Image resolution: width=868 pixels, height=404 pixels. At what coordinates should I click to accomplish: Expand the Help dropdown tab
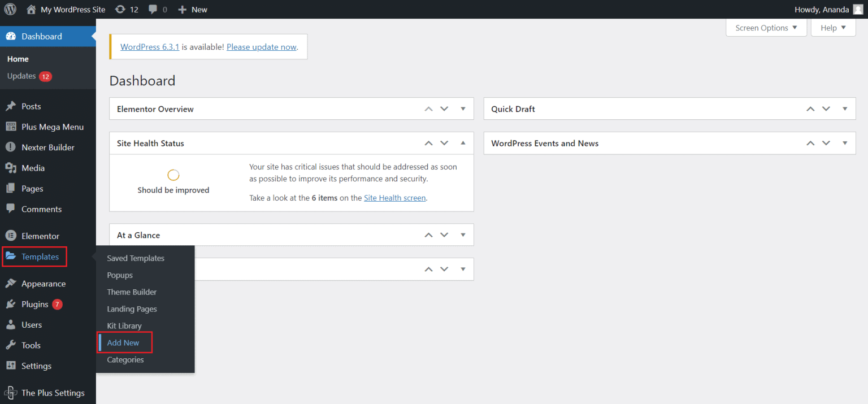[x=833, y=28]
